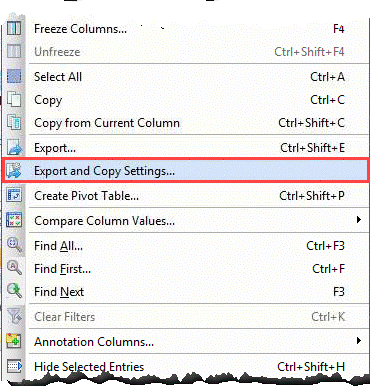370x386 pixels.
Task: Choose Copy from Current Column entry
Action: point(186,123)
